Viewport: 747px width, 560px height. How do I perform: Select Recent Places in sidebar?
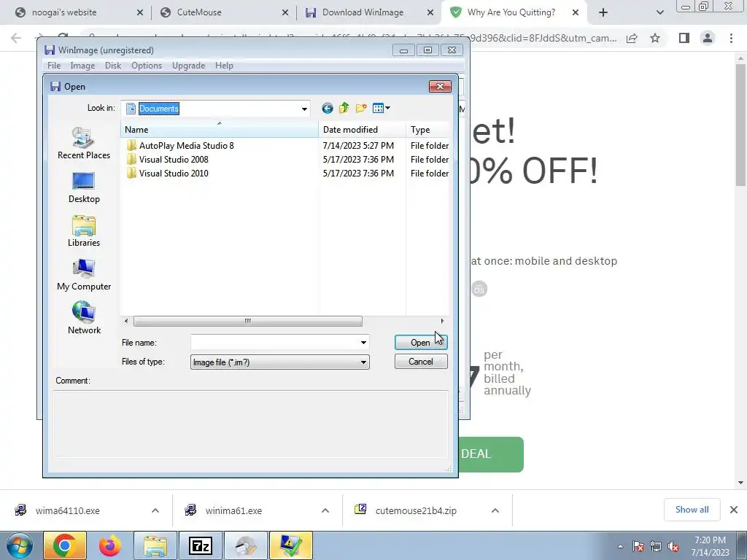[84, 143]
